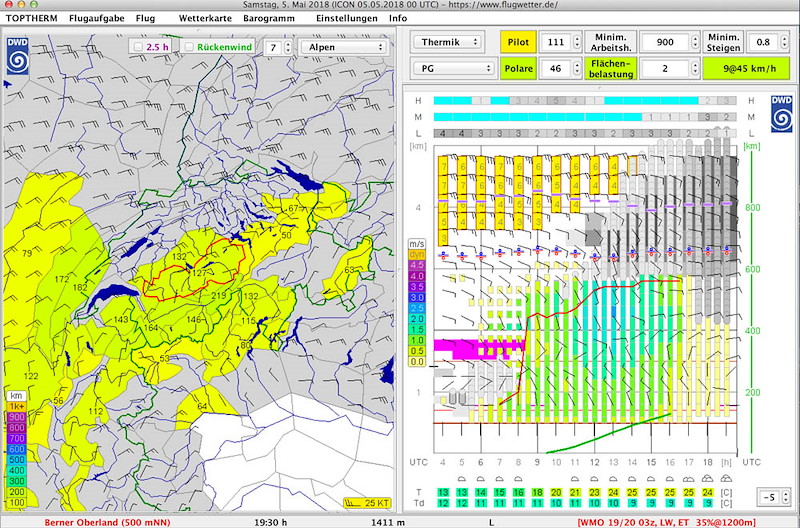
Task: Click the 4.5 m/s legend swatch
Action: point(417,265)
